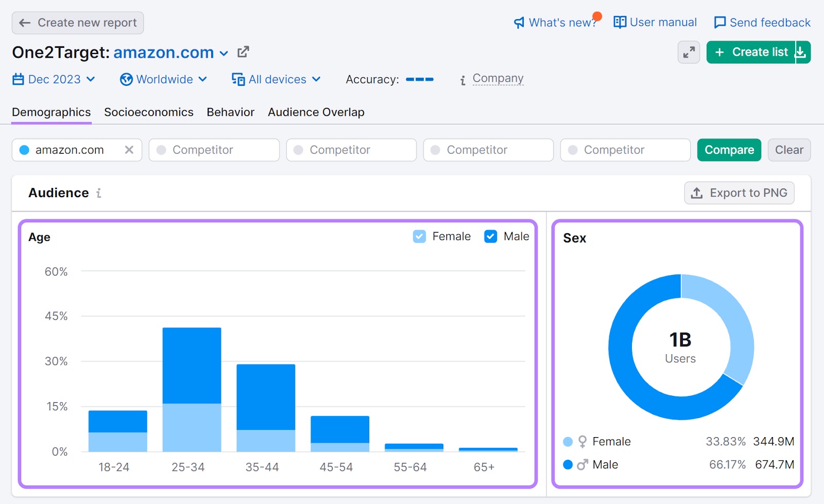Click the second Competitor input field
824x504 pixels.
point(351,150)
